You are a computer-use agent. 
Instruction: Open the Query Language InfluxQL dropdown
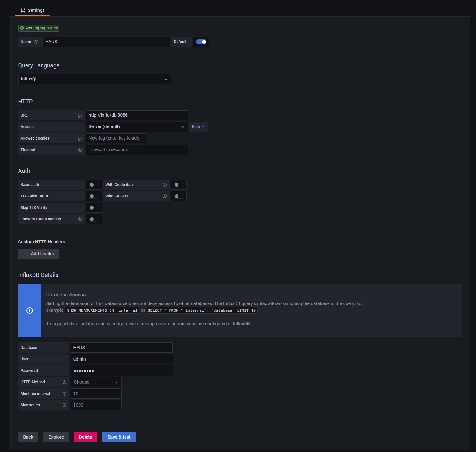pos(94,79)
